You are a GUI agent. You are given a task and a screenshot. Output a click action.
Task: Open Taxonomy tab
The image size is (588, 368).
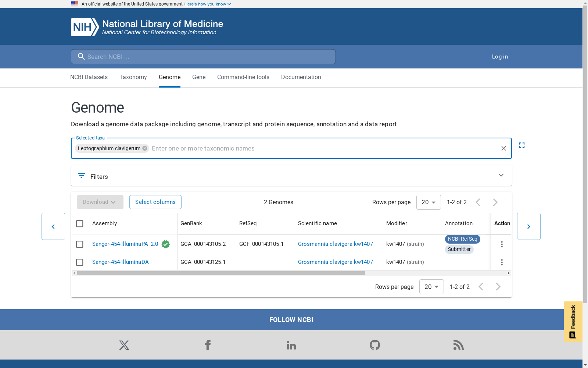coord(133,77)
